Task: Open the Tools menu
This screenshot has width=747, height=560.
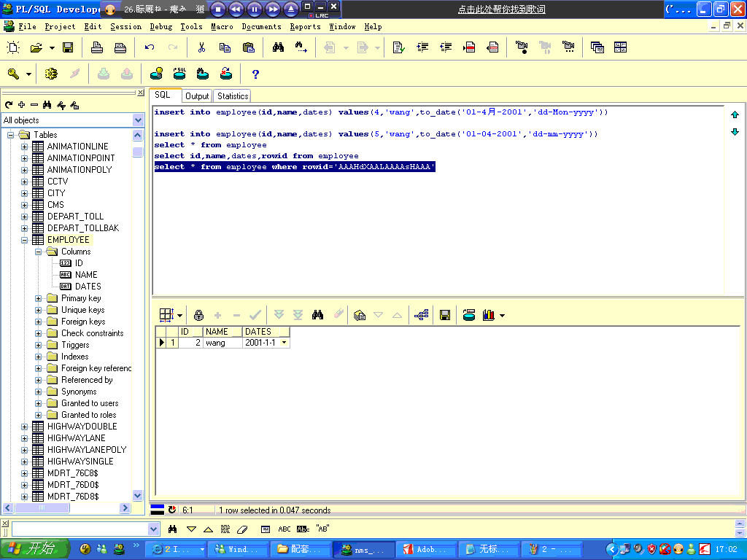Action: pos(191,27)
